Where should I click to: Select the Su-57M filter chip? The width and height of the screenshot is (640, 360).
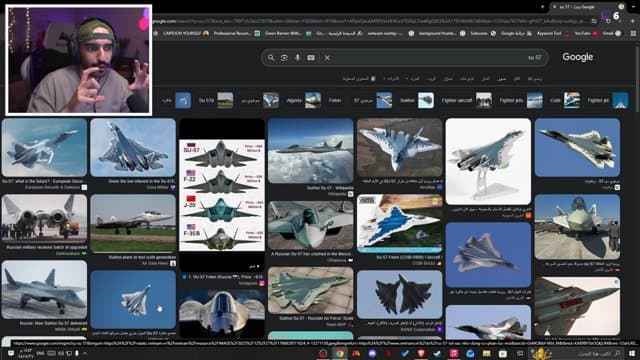216,100
